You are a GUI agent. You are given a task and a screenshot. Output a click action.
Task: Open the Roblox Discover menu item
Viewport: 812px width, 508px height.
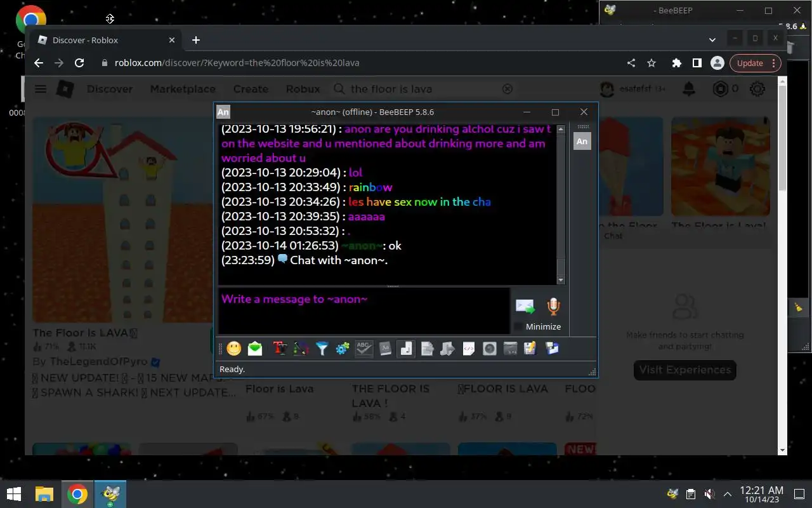click(x=110, y=89)
